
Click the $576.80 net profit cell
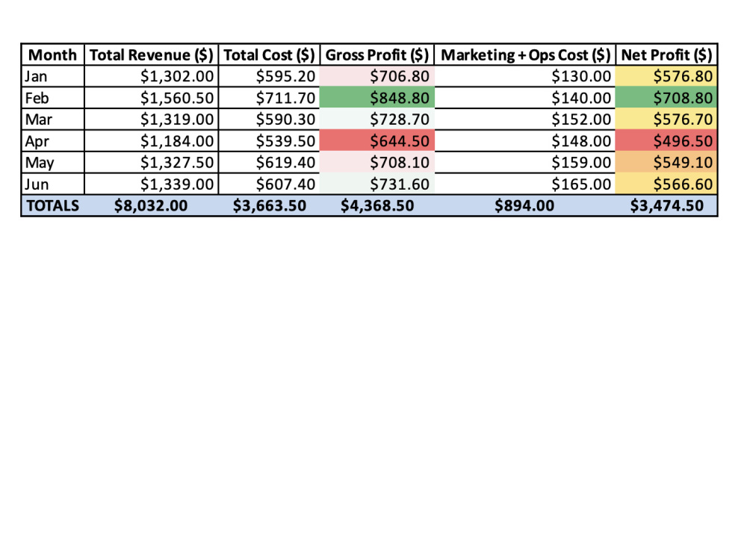[x=666, y=76]
